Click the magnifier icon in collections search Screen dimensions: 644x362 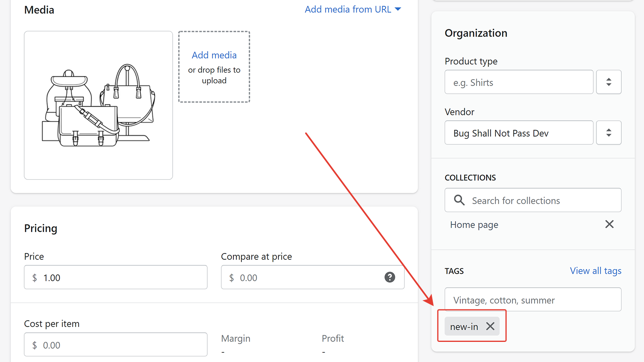459,200
